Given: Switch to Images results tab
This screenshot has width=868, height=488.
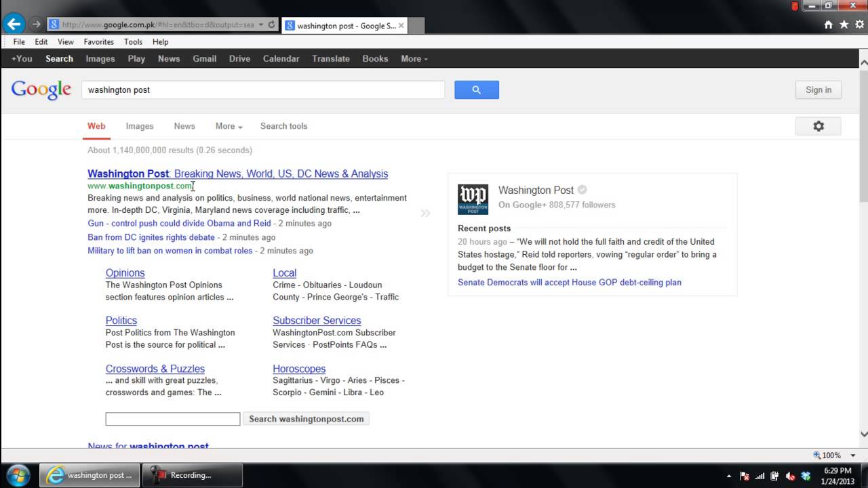Looking at the screenshot, I should point(140,126).
